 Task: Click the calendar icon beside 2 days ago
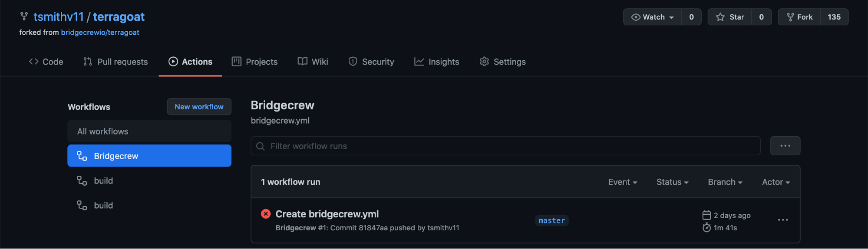pos(706,215)
